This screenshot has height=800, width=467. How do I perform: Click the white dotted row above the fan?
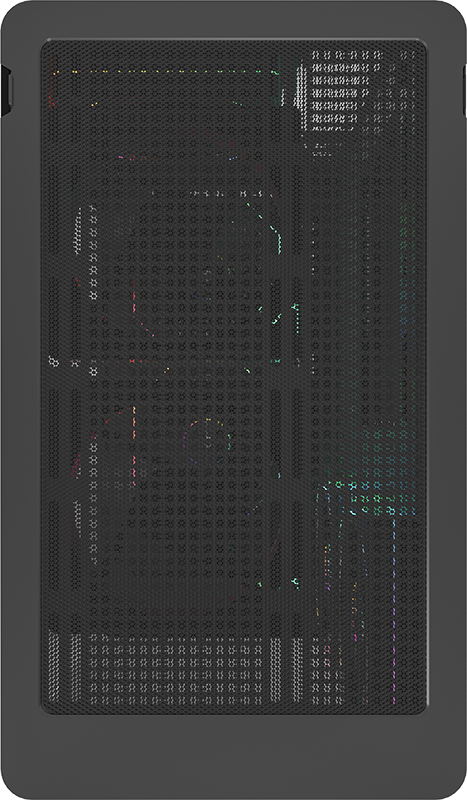(x=212, y=194)
